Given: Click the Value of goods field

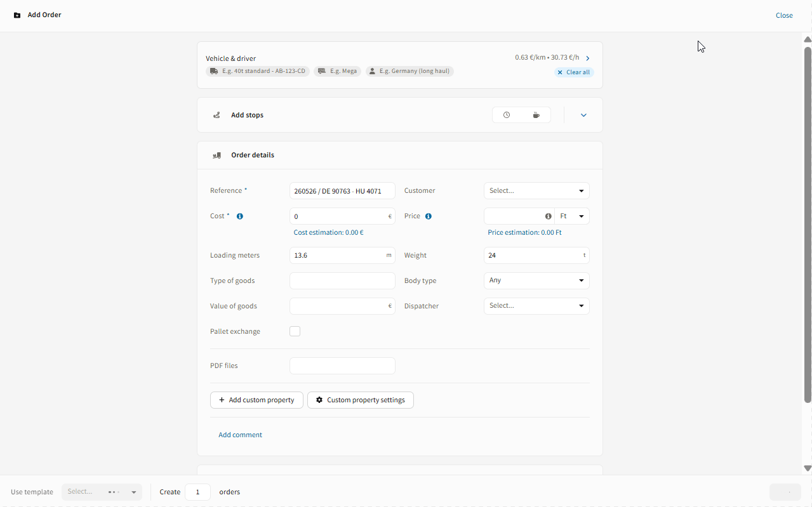Looking at the screenshot, I should click(x=342, y=306).
